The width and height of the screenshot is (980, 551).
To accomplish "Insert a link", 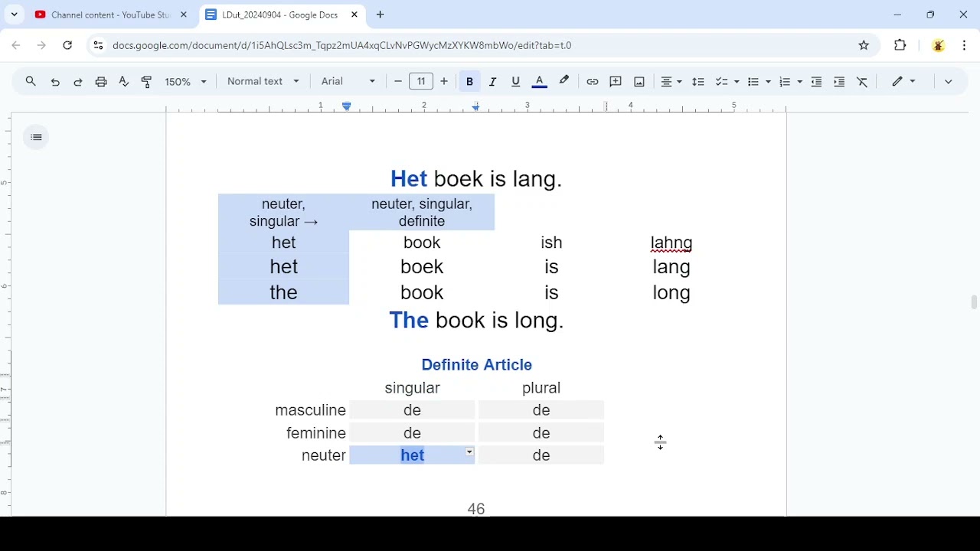I will point(593,81).
